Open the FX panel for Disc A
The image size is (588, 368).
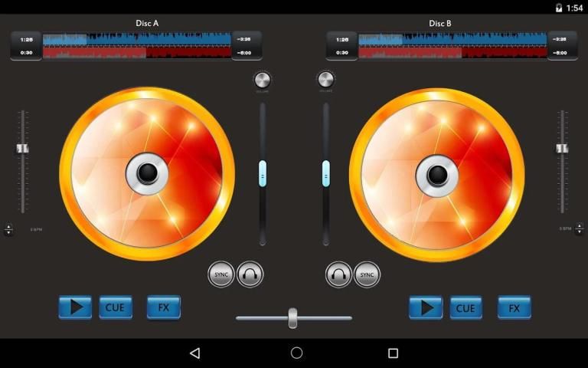(x=163, y=307)
